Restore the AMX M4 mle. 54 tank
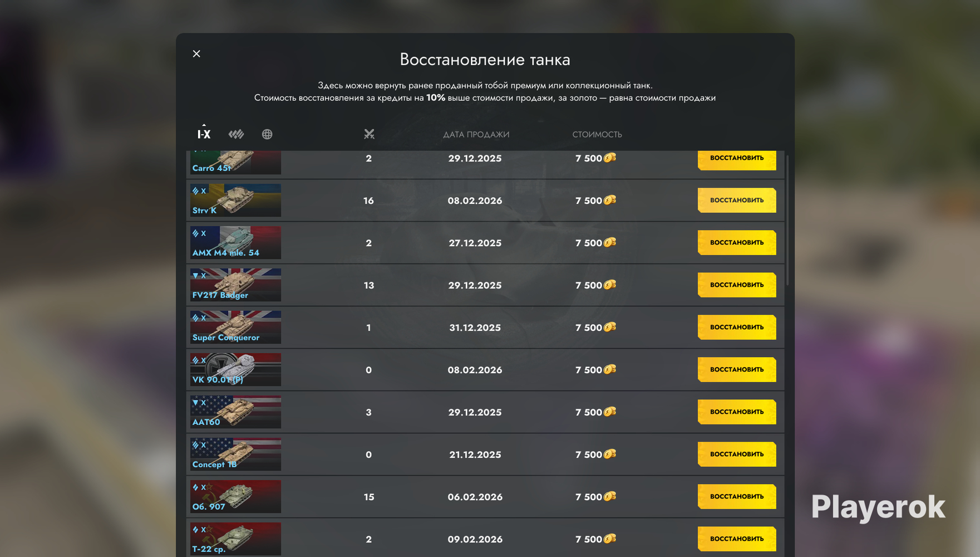Viewport: 980px width, 557px height. 737,242
